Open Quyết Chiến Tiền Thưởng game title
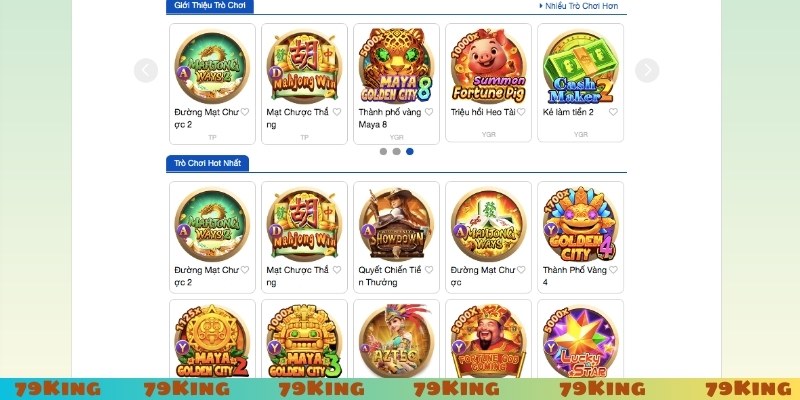This screenshot has width=800, height=400. pos(390,276)
